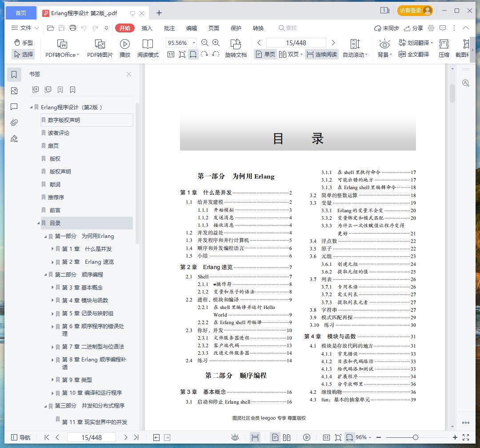Select the 页面 ribbon tab
Screen dimensions: 480x448
[x=214, y=28]
